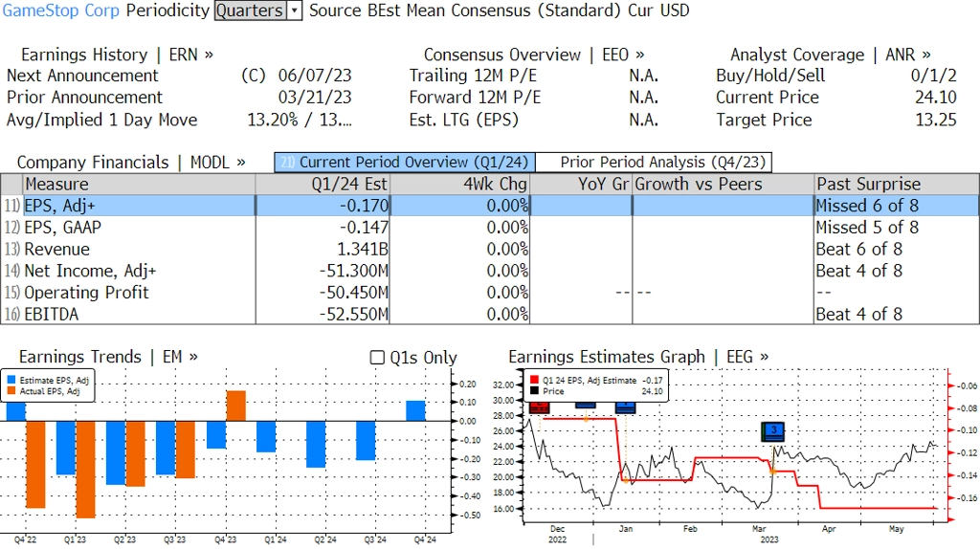Click 4Wk Chg 0.00% for Revenue row
The image size is (980, 549).
pos(507,250)
